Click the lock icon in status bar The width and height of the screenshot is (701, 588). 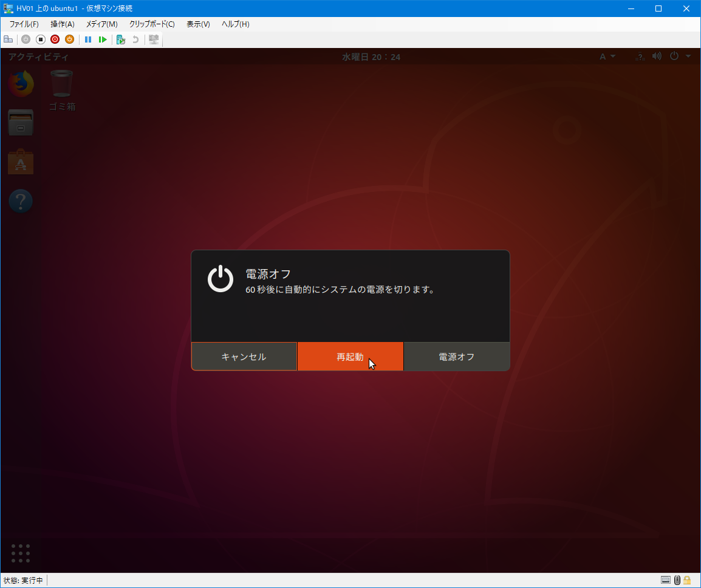pyautogui.click(x=687, y=580)
